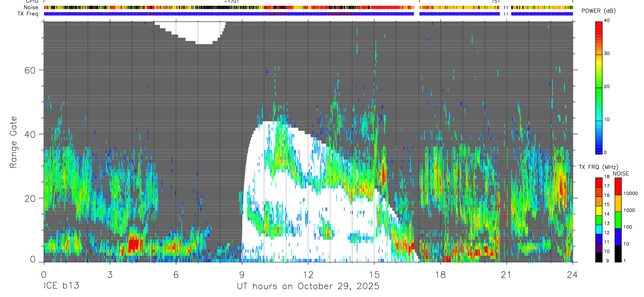The image size is (644, 297).
Task: Pick the green 13–14 MHz TX FRQ segment
Action: pos(598,220)
